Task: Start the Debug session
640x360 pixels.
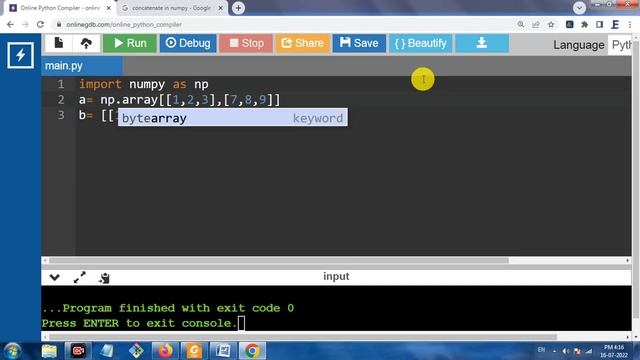Action: point(188,43)
